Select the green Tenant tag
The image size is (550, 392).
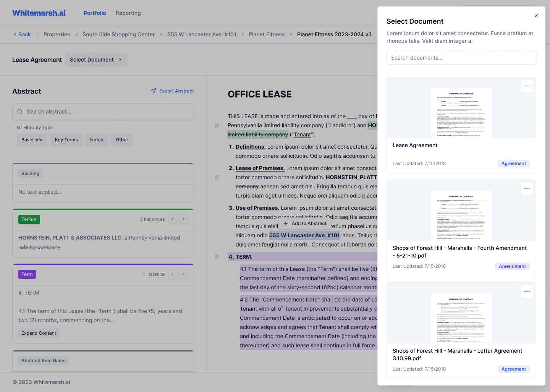point(29,219)
